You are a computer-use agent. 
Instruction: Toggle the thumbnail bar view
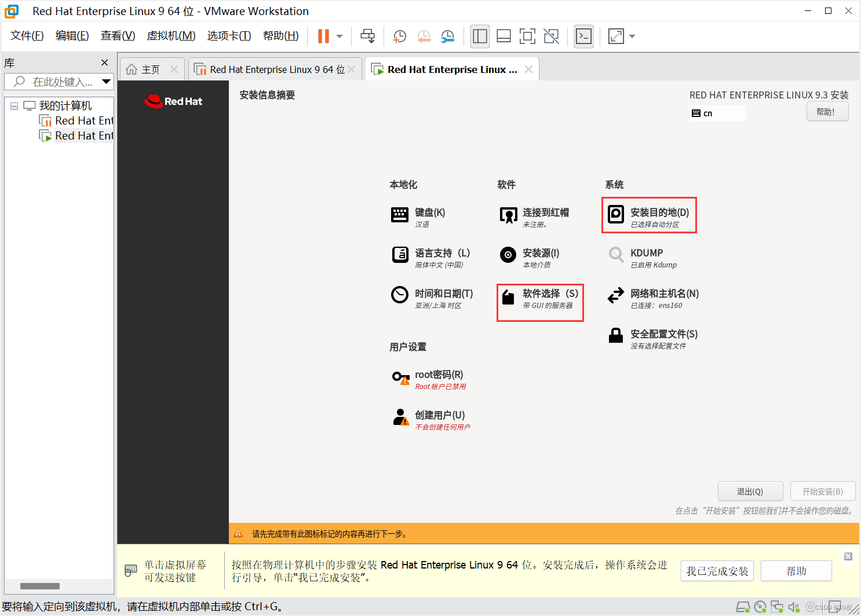click(x=504, y=36)
